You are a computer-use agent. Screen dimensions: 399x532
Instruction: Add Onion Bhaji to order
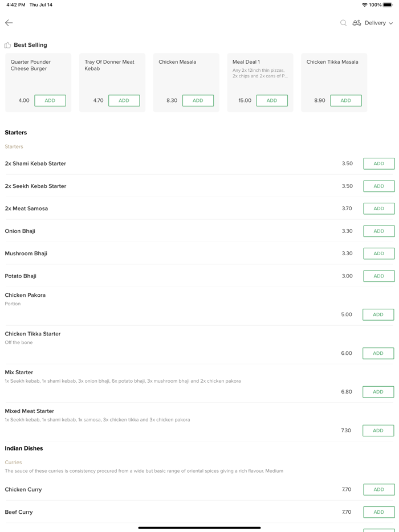pyautogui.click(x=378, y=231)
